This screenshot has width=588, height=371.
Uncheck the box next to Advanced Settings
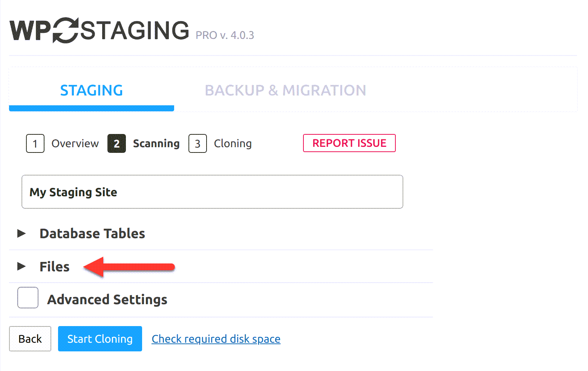click(x=28, y=298)
